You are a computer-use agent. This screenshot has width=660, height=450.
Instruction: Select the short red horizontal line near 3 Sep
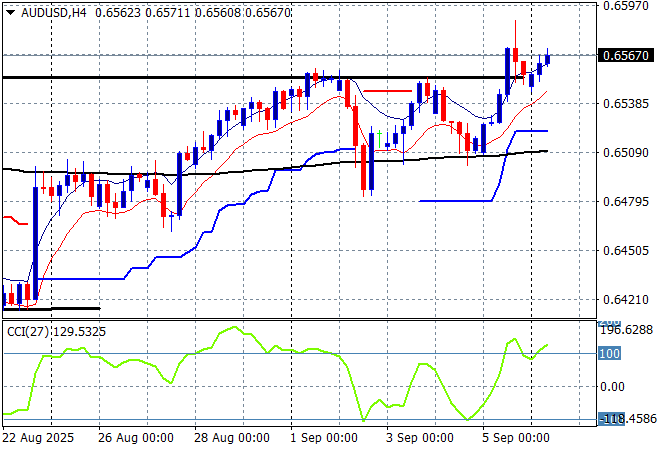[387, 91]
